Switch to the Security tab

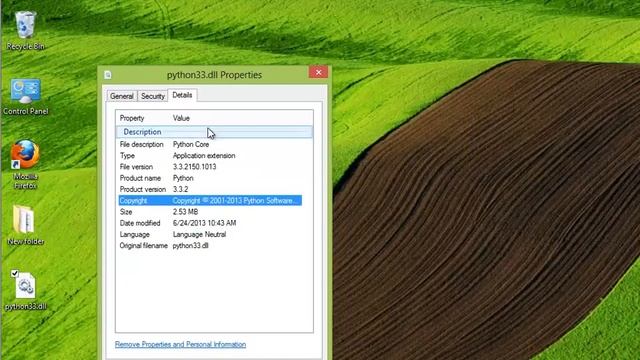point(153,96)
